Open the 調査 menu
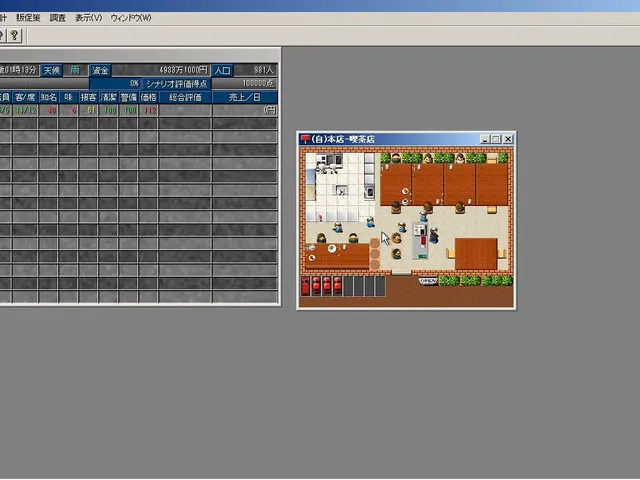 pos(58,18)
